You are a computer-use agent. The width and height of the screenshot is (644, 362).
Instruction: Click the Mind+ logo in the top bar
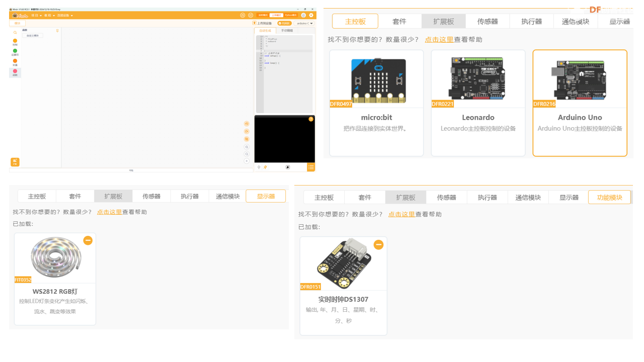[20, 15]
